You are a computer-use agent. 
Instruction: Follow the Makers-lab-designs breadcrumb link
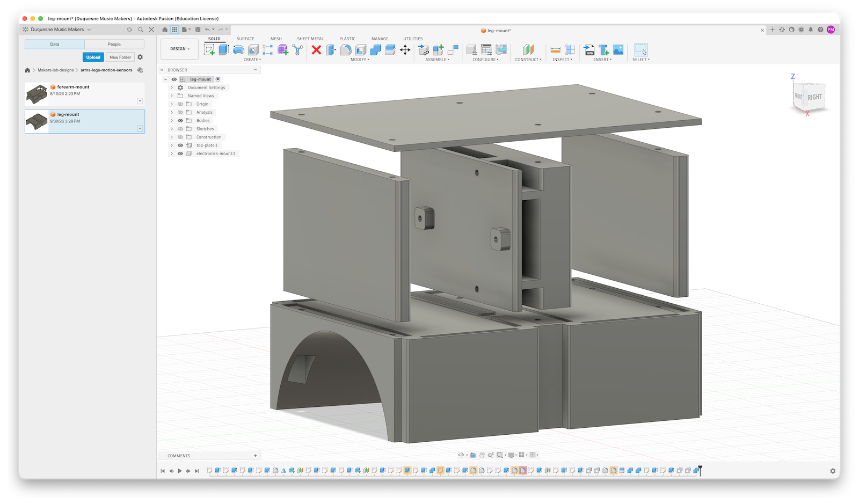click(56, 70)
